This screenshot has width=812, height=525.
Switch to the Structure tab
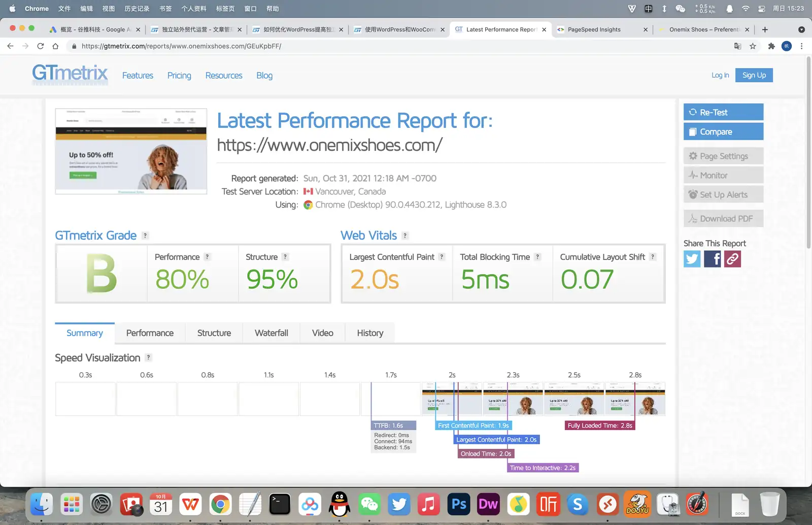[214, 333]
